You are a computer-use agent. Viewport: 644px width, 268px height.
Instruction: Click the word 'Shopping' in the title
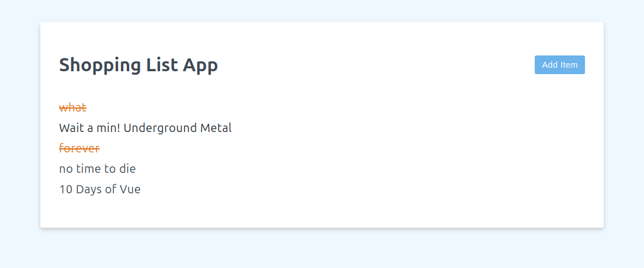101,65
